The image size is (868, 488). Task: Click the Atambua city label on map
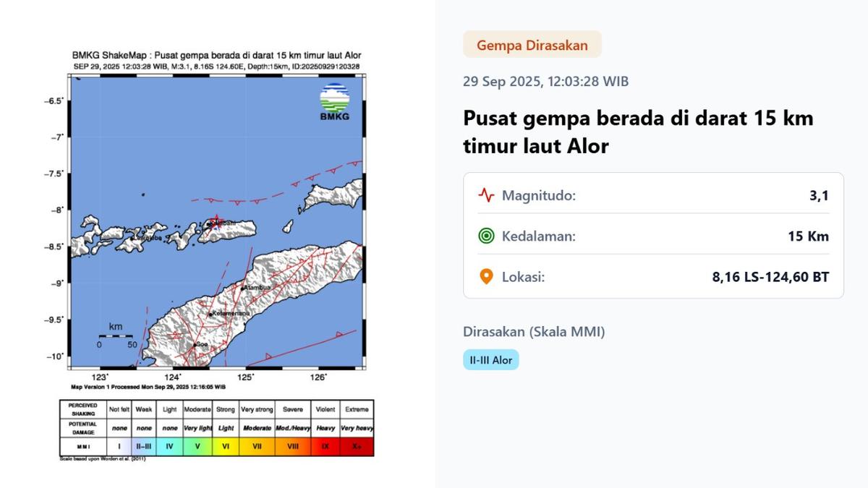(257, 288)
